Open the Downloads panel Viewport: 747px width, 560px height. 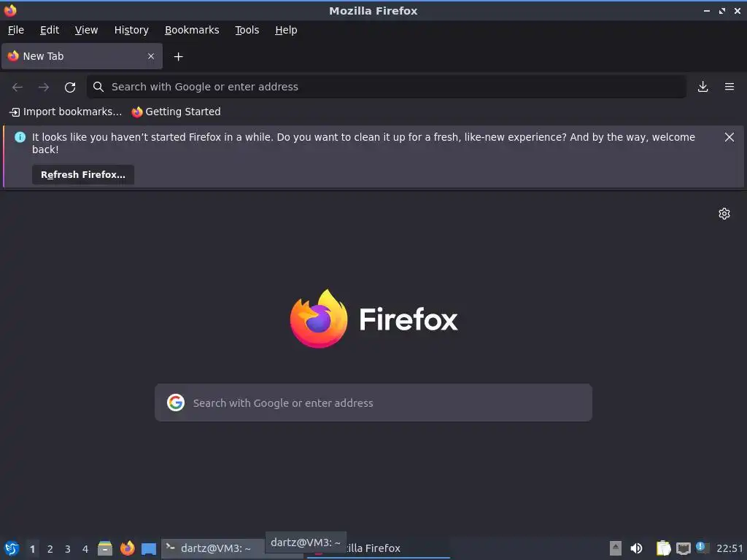pyautogui.click(x=703, y=87)
